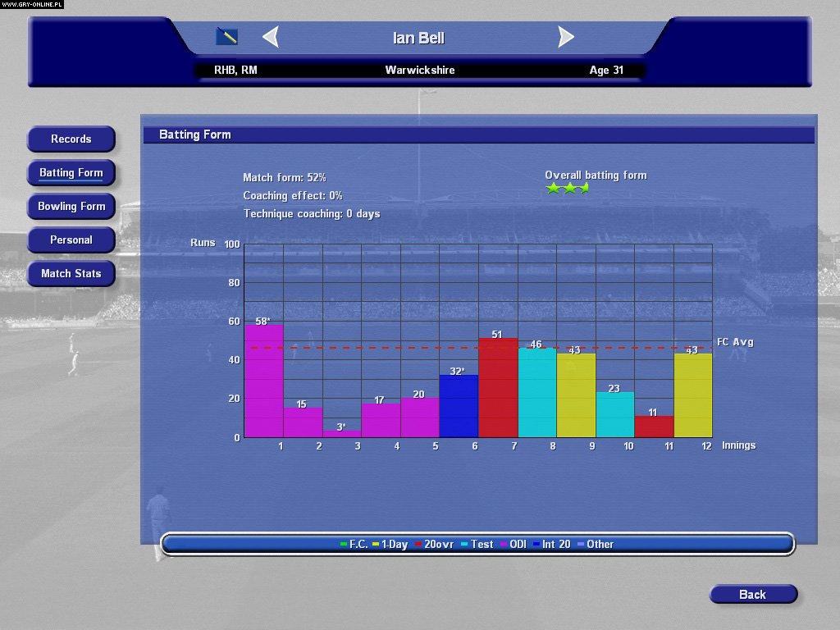840x630 pixels.
Task: Click the innings 1 bar showing 58*
Action: click(264, 381)
